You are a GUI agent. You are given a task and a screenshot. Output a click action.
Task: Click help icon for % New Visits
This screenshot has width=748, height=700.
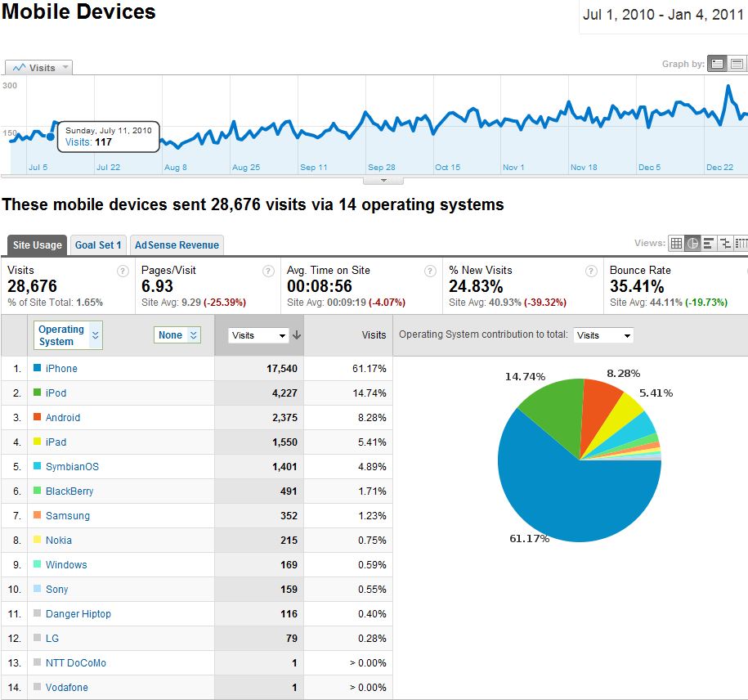[591, 271]
